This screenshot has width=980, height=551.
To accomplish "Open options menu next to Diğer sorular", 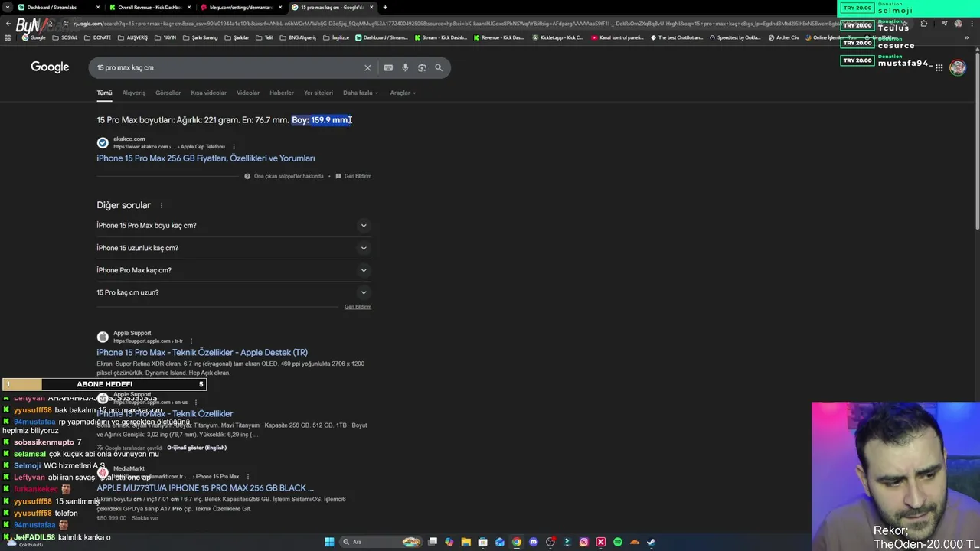I will [x=161, y=205].
